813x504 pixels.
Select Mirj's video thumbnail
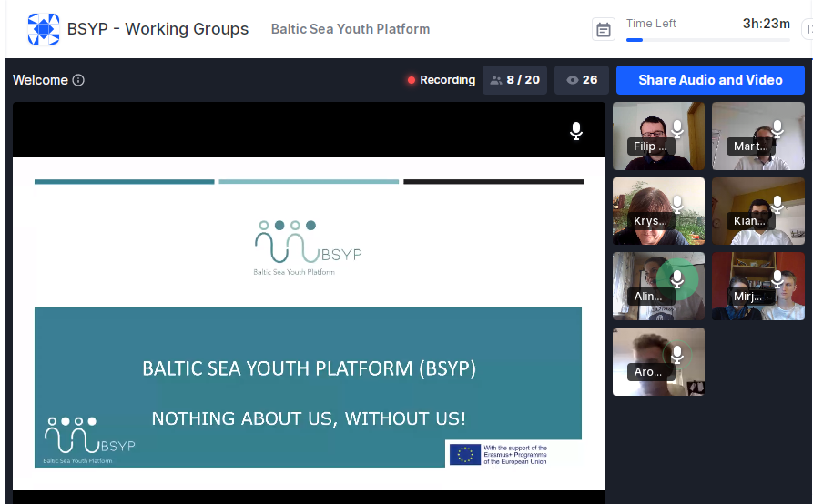tap(758, 287)
